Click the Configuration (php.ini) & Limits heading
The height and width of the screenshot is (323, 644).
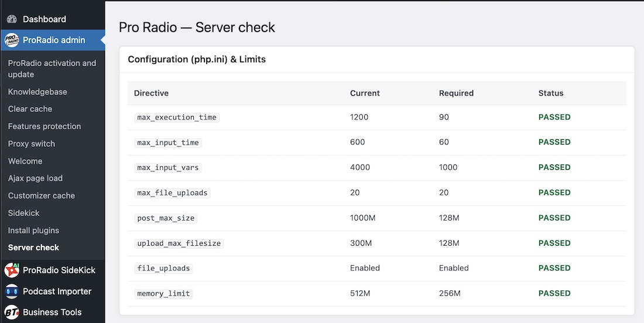coord(197,59)
